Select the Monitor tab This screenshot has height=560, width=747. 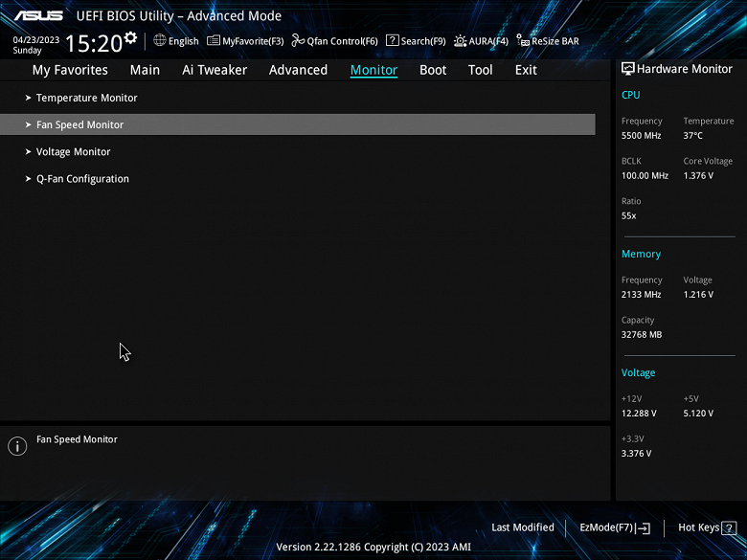(373, 70)
